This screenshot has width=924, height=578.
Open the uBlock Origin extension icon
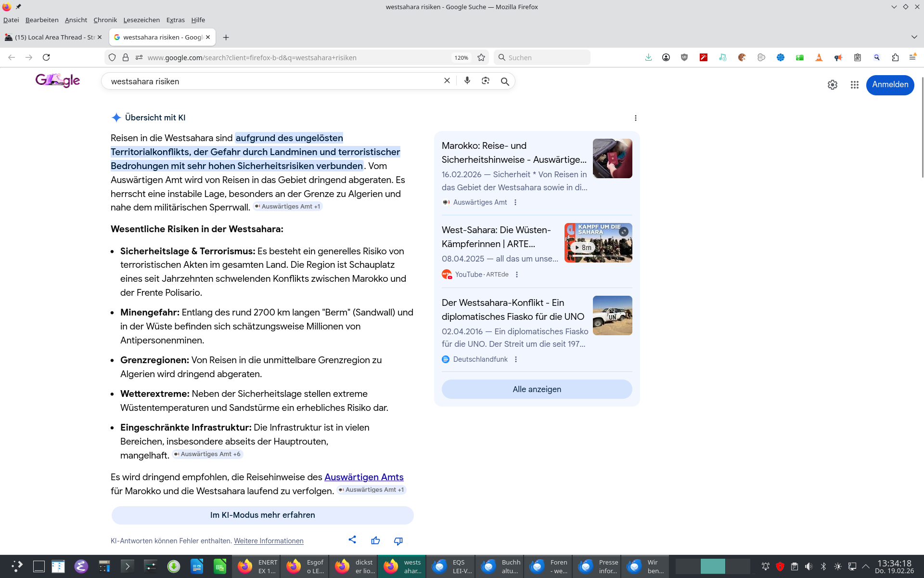click(684, 57)
